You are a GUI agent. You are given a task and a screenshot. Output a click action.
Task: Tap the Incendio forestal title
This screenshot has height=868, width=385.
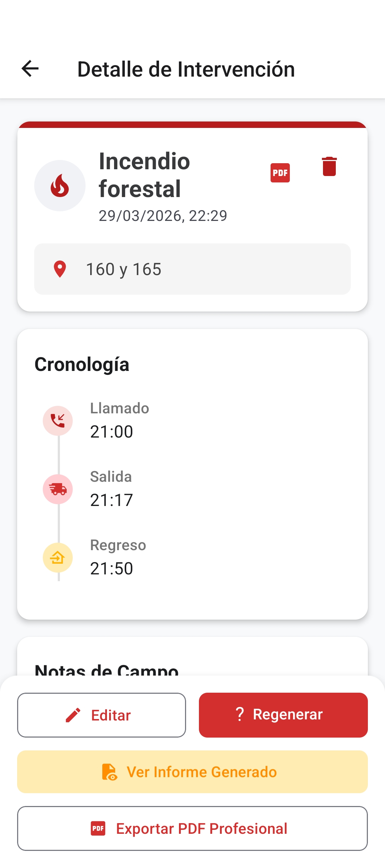144,175
